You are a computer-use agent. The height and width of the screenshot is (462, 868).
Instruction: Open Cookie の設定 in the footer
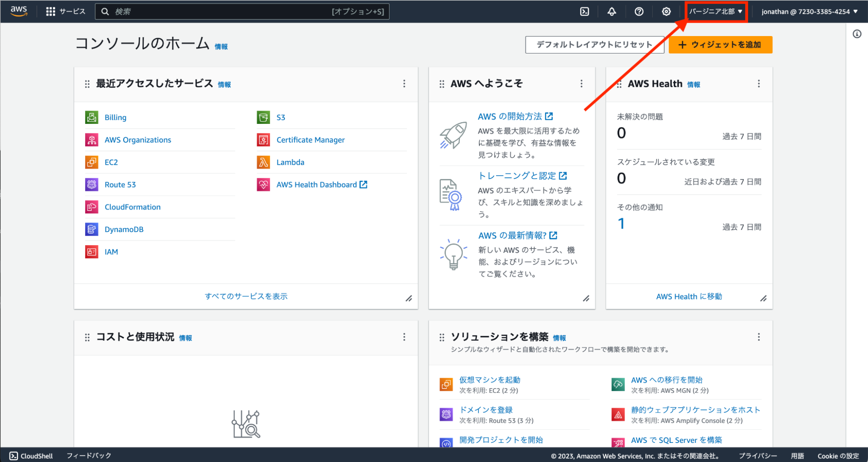click(838, 456)
